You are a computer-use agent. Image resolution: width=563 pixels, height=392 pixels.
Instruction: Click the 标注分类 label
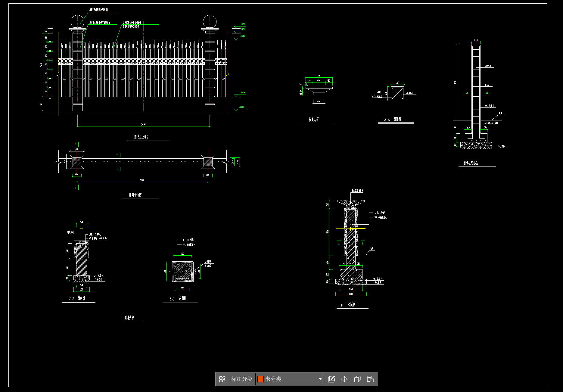tap(242, 379)
